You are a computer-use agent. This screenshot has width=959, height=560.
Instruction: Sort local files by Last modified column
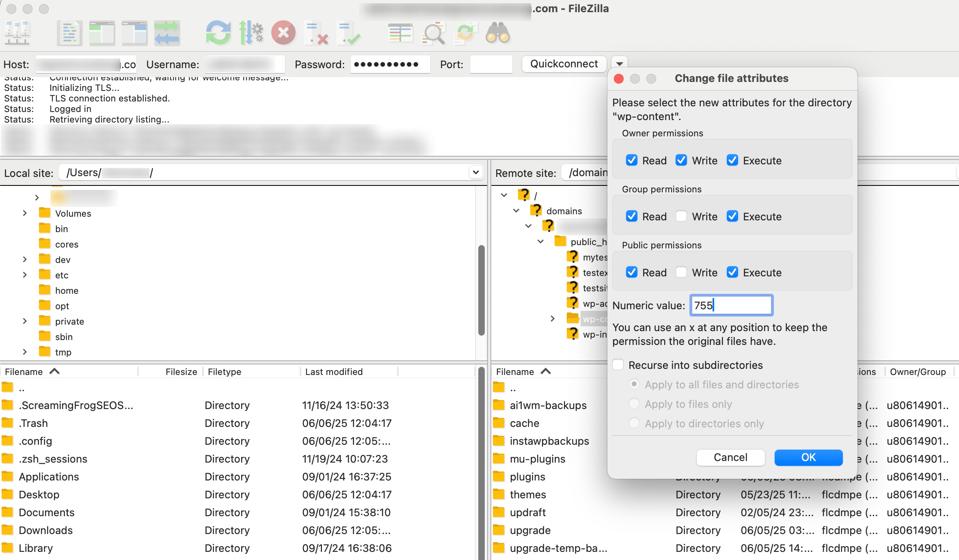tap(334, 372)
